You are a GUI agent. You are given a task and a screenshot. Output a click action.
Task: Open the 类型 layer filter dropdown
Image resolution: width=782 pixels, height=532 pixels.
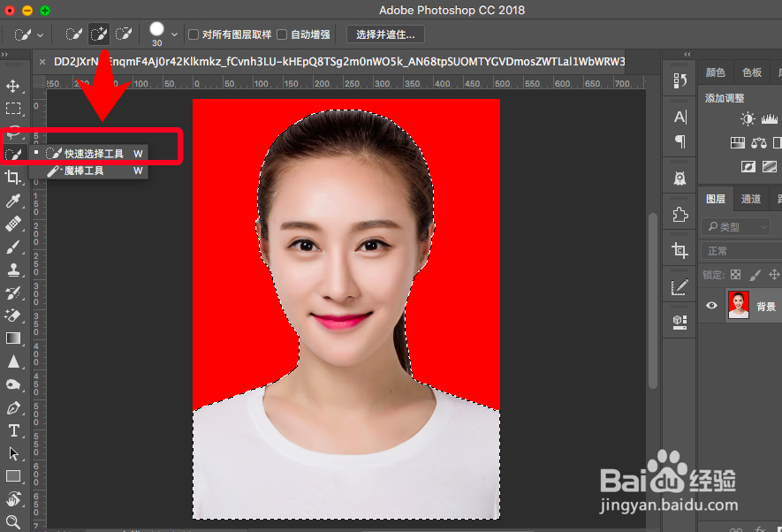[x=736, y=227]
